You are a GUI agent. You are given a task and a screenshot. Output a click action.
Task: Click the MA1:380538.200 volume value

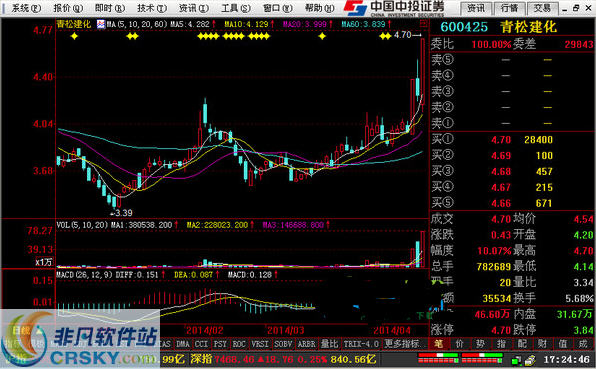coord(142,225)
